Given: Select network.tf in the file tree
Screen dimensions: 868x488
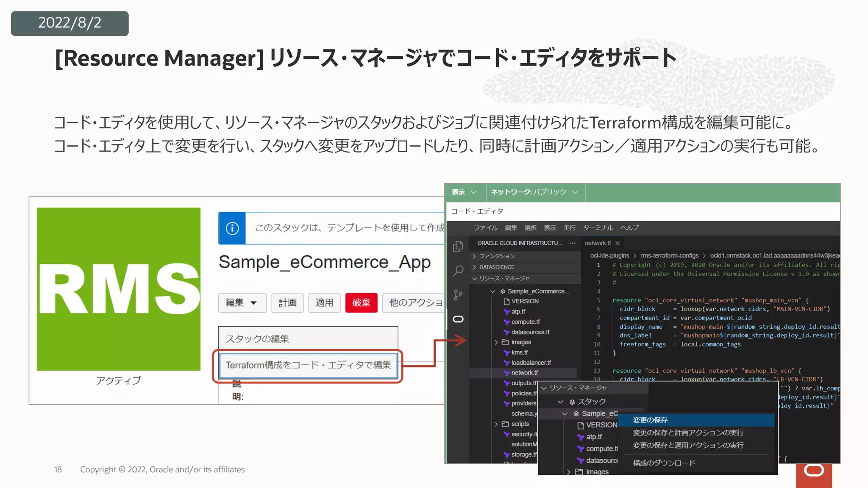Looking at the screenshot, I should (x=524, y=373).
